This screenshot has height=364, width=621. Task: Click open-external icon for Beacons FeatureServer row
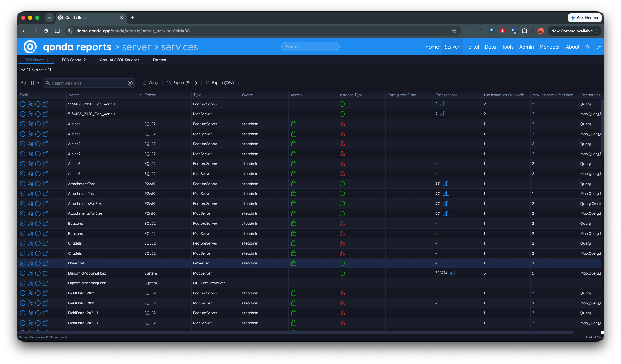tap(46, 224)
